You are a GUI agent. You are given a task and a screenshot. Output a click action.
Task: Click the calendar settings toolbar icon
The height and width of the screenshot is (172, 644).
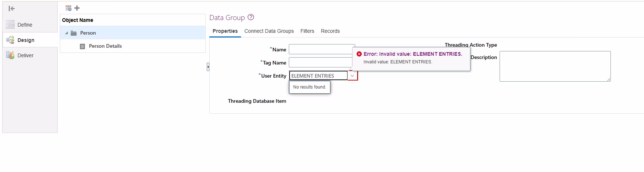tap(69, 8)
